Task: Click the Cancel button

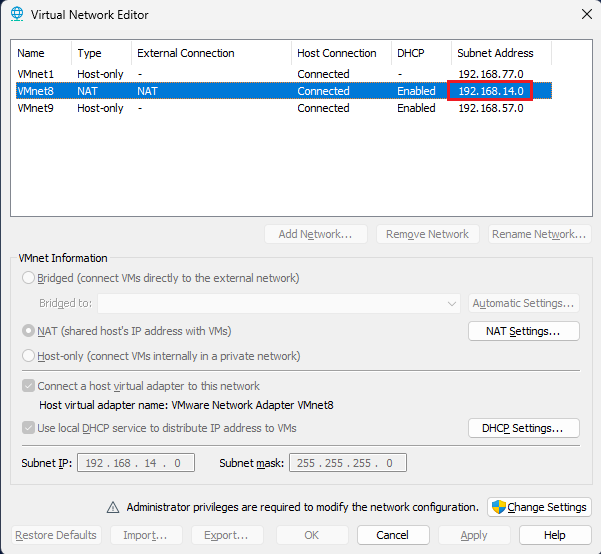Action: tap(392, 535)
